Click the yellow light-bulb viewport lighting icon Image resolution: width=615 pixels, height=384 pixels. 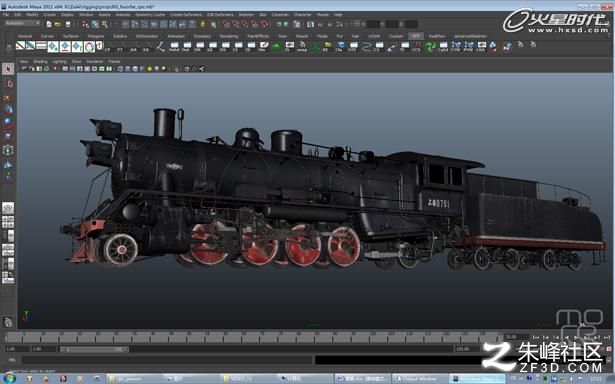click(149, 69)
